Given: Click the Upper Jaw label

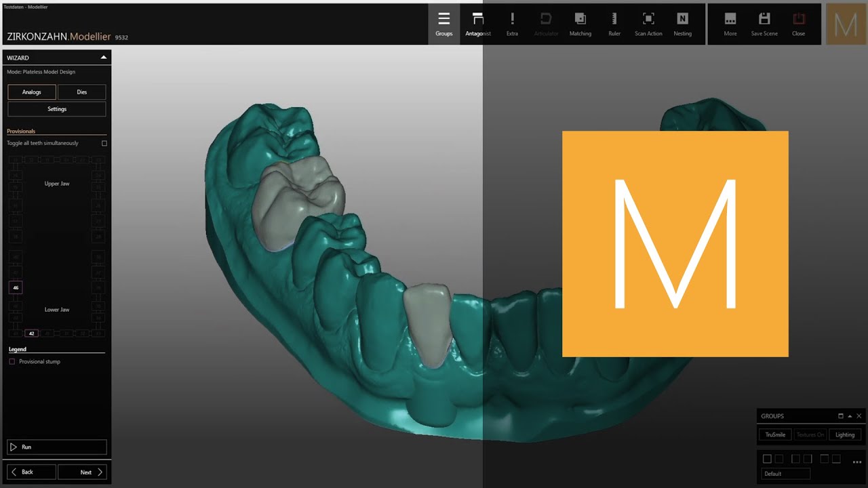Looking at the screenshot, I should [x=57, y=184].
